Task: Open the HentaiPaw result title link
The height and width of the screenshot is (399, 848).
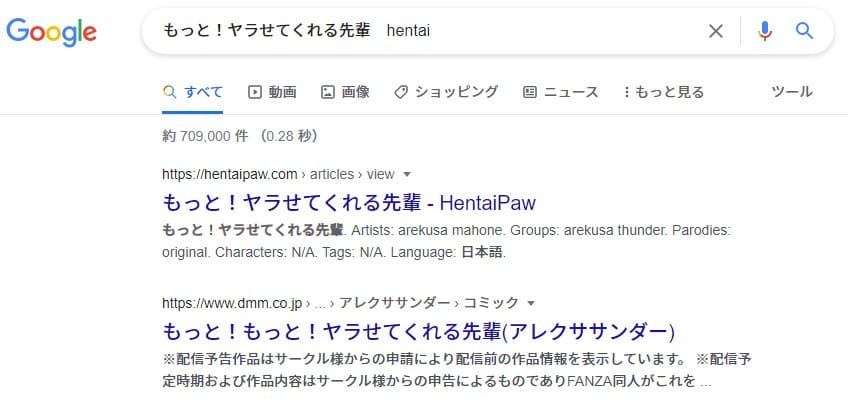Action: pyautogui.click(x=349, y=203)
